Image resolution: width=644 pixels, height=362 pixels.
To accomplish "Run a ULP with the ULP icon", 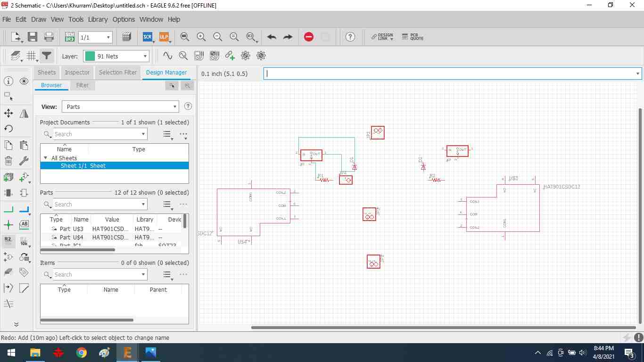I will coord(164,37).
